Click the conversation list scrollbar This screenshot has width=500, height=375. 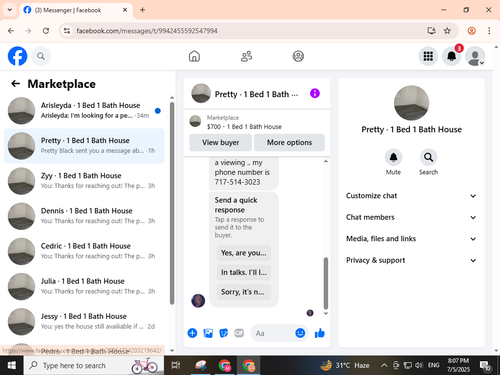(x=172, y=203)
